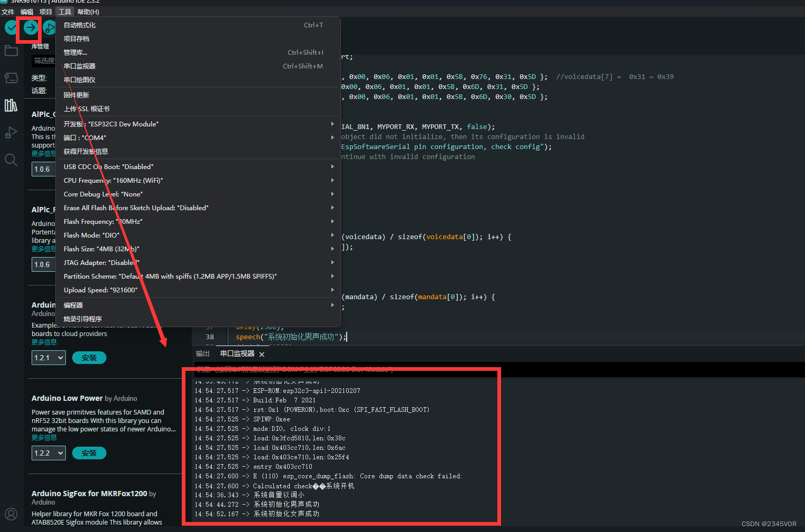Choose 串口监视器 menu entry
This screenshot has height=532, width=805.
[198, 66]
